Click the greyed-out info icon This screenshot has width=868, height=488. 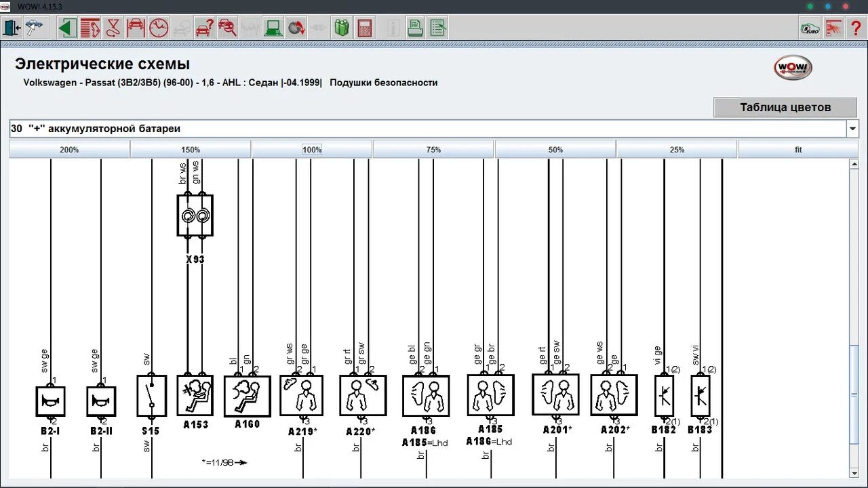pos(393,28)
